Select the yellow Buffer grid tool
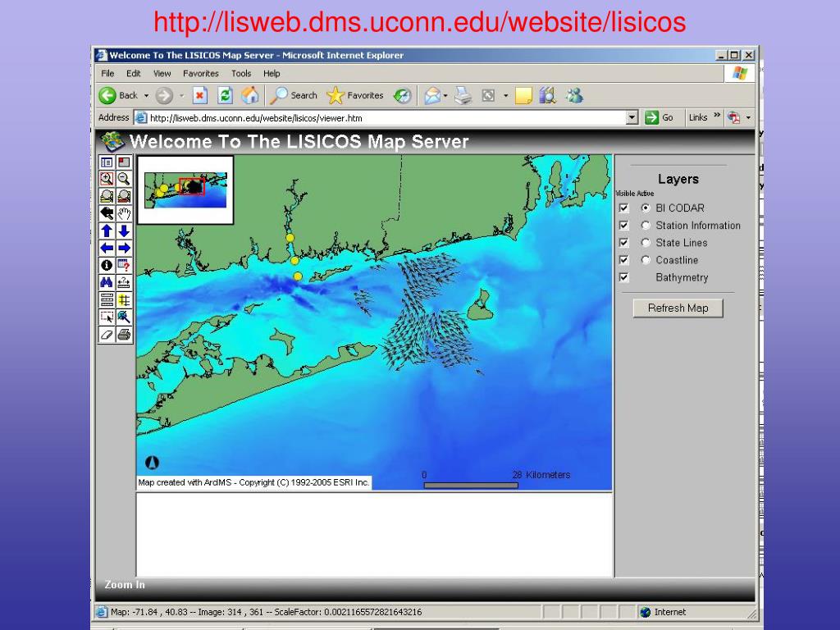 tap(124, 299)
